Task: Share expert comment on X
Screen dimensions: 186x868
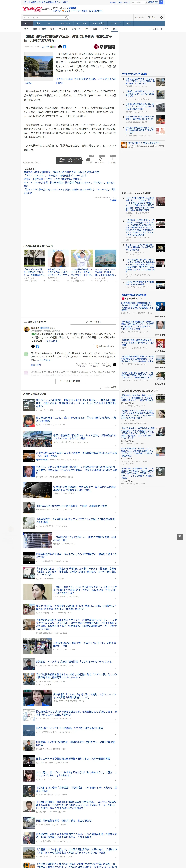Action: pyautogui.click(x=33, y=346)
